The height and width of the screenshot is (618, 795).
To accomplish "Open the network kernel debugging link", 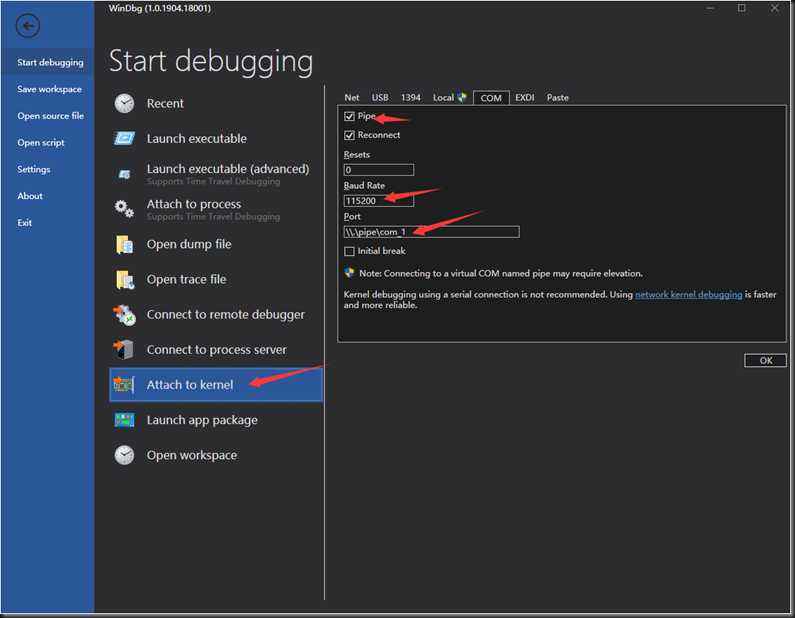I will pos(689,295).
